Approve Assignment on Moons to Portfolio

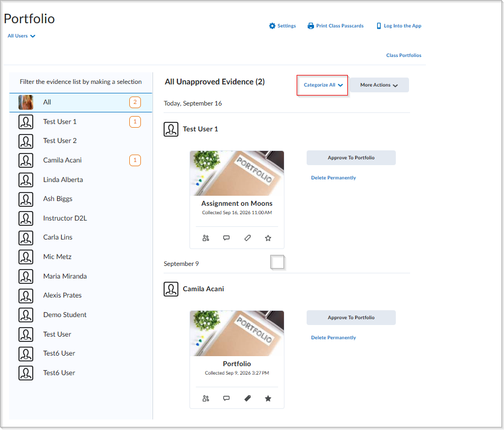coord(351,158)
